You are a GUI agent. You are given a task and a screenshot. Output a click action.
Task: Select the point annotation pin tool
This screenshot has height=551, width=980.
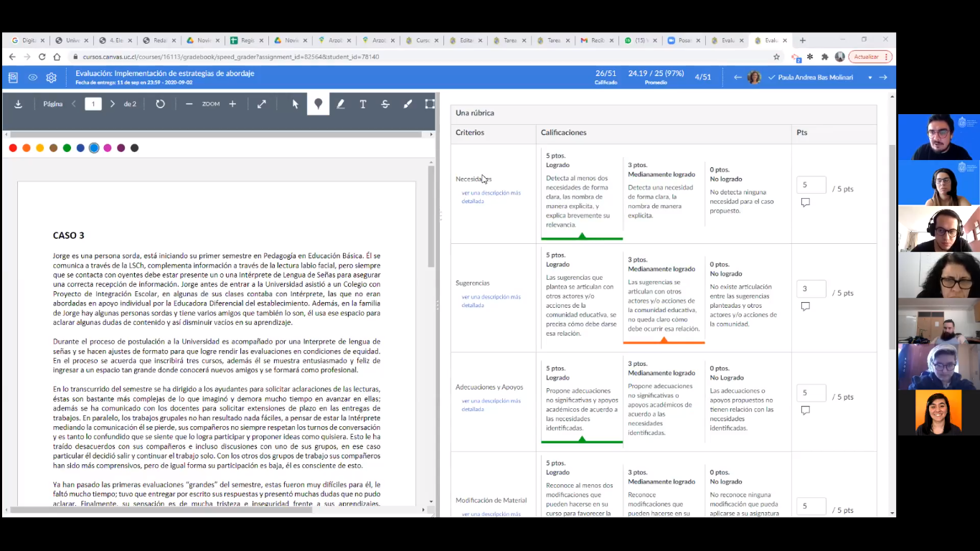click(318, 104)
